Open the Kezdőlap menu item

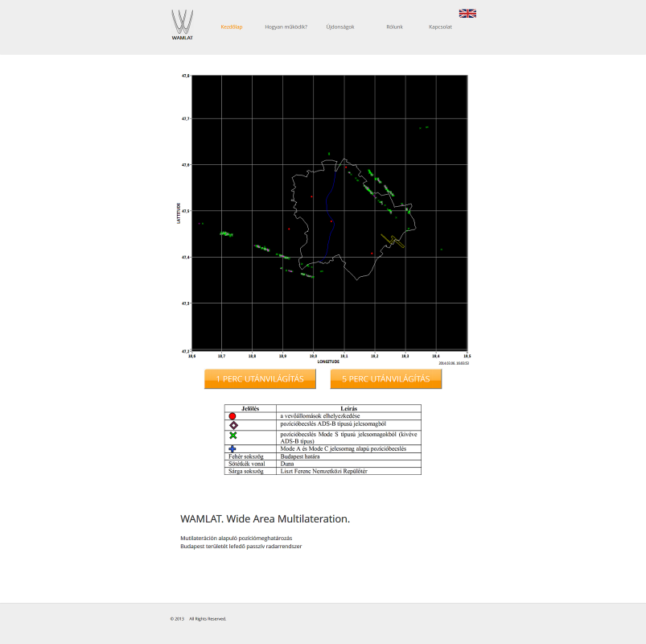(x=232, y=27)
